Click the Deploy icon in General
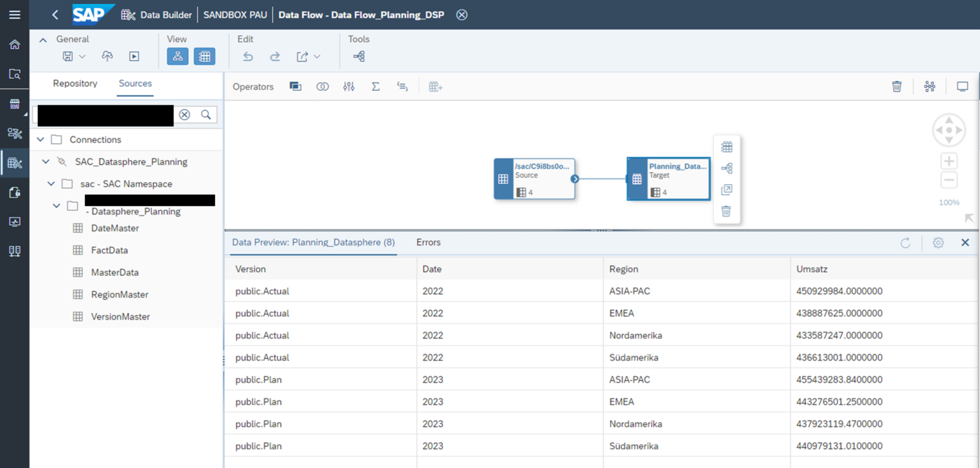The height and width of the screenshot is (468, 980). click(x=107, y=56)
